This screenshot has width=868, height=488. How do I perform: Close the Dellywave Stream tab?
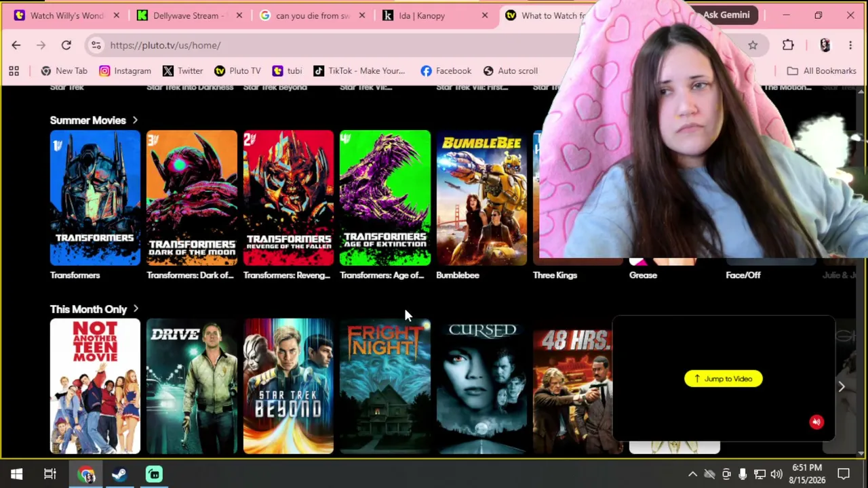click(x=239, y=16)
